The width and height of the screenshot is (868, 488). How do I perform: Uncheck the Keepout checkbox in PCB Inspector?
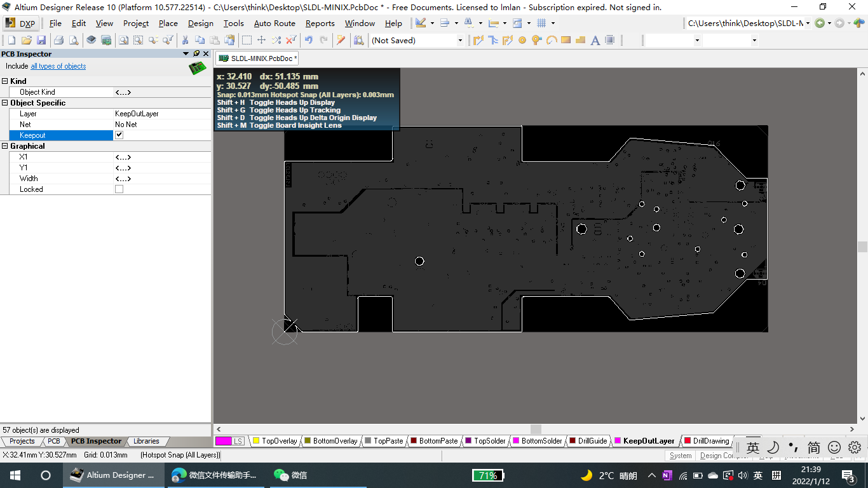click(x=119, y=135)
